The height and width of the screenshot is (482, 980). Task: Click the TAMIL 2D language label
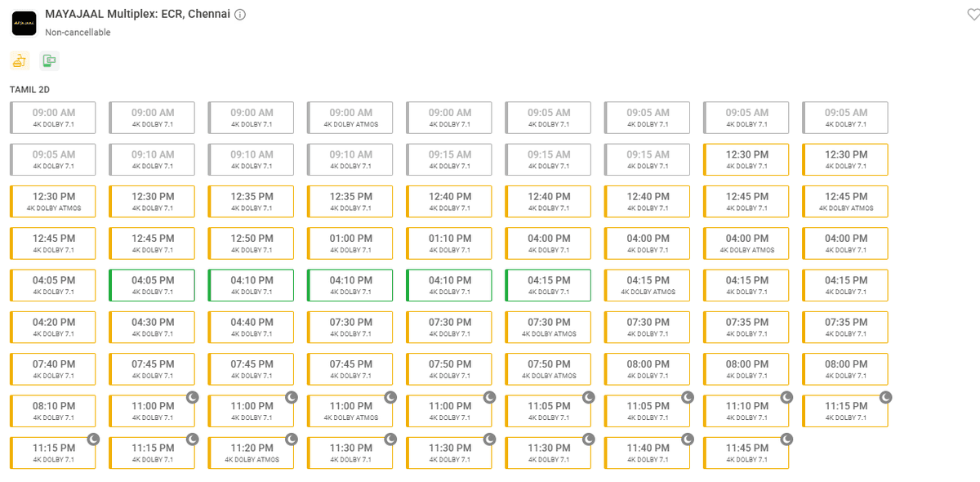[29, 89]
